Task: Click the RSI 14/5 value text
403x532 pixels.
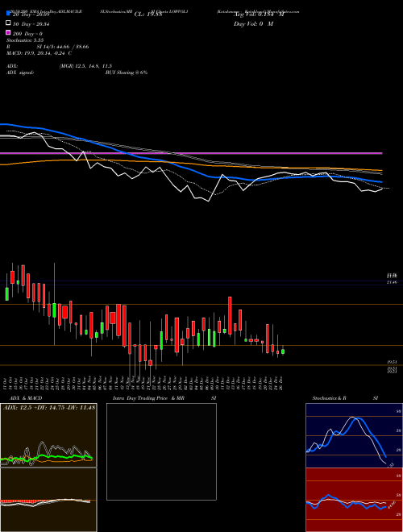Action: [x=63, y=47]
